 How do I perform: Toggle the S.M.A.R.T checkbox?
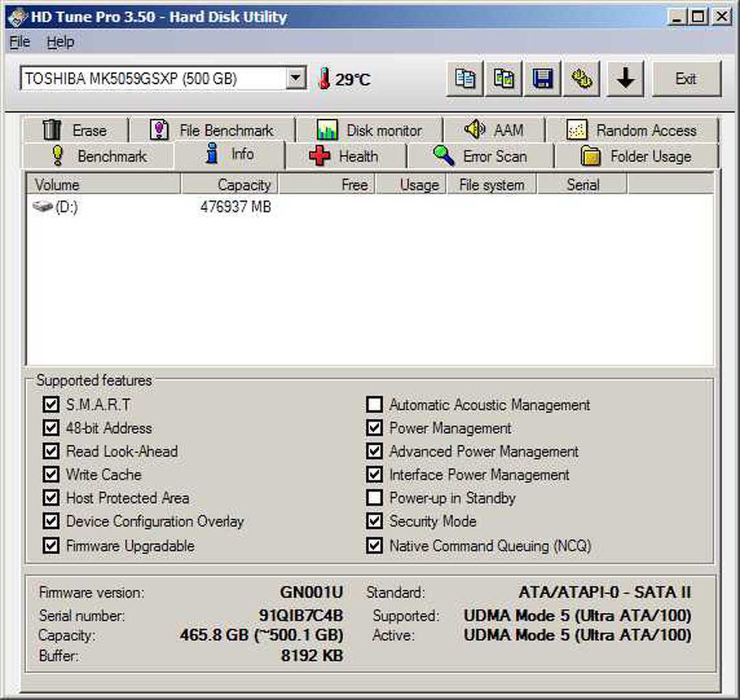click(51, 404)
